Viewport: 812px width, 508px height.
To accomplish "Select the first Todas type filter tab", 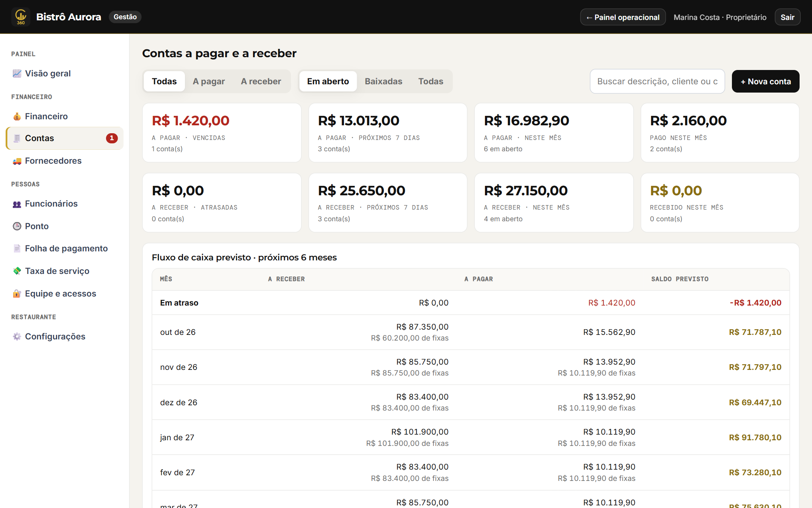I will coord(164,81).
